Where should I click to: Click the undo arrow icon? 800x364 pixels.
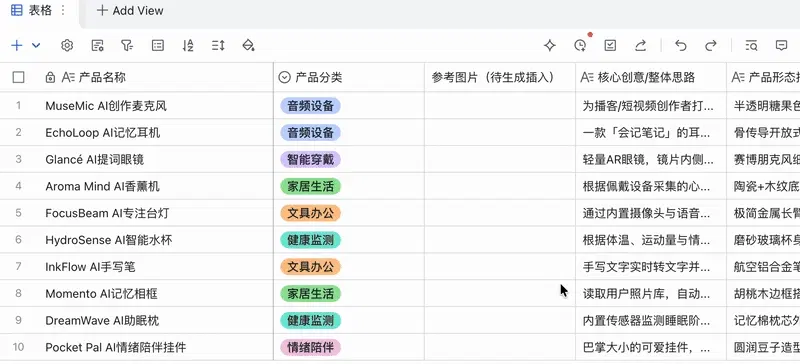pyautogui.click(x=681, y=45)
